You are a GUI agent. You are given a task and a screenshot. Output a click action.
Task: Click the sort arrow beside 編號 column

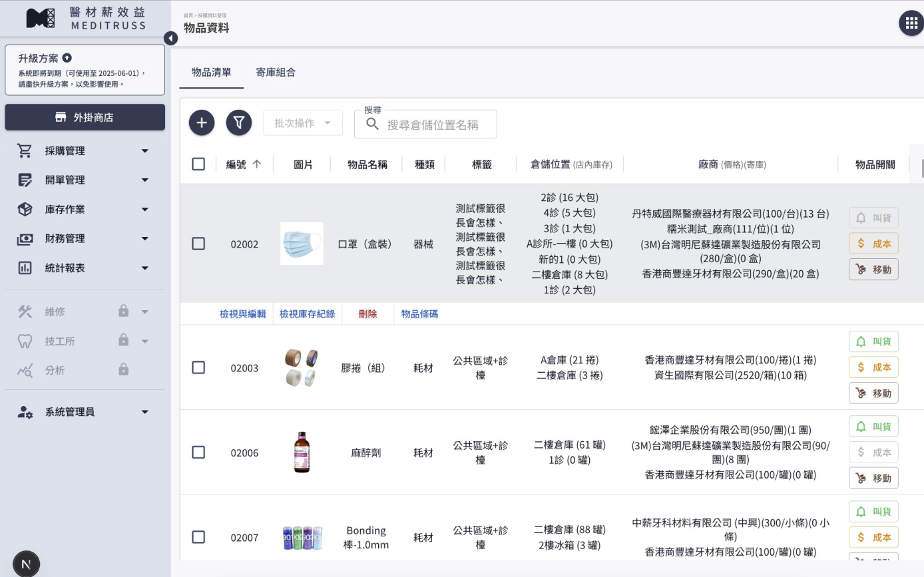(257, 164)
